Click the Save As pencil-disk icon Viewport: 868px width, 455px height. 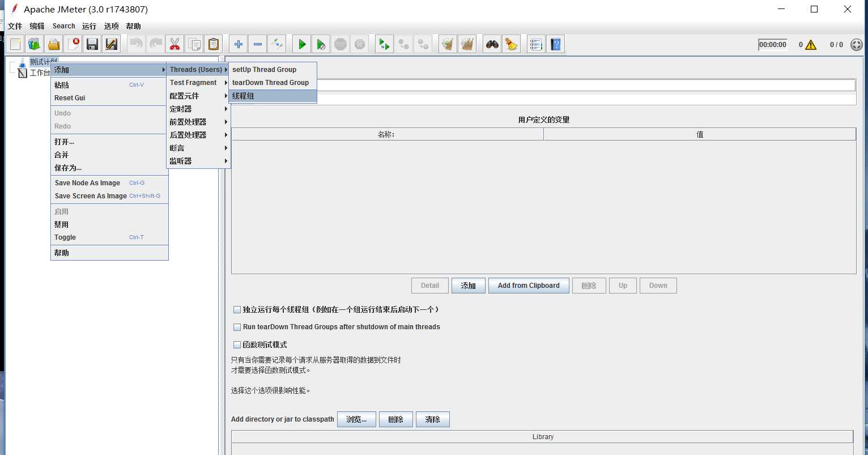pos(112,44)
